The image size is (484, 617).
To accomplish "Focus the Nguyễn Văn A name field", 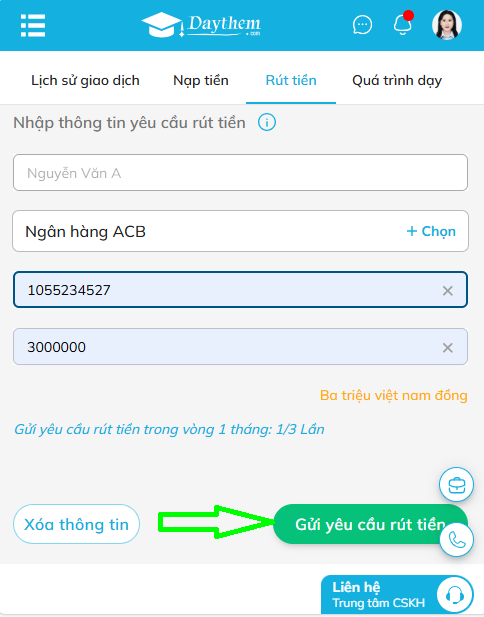I will click(240, 173).
